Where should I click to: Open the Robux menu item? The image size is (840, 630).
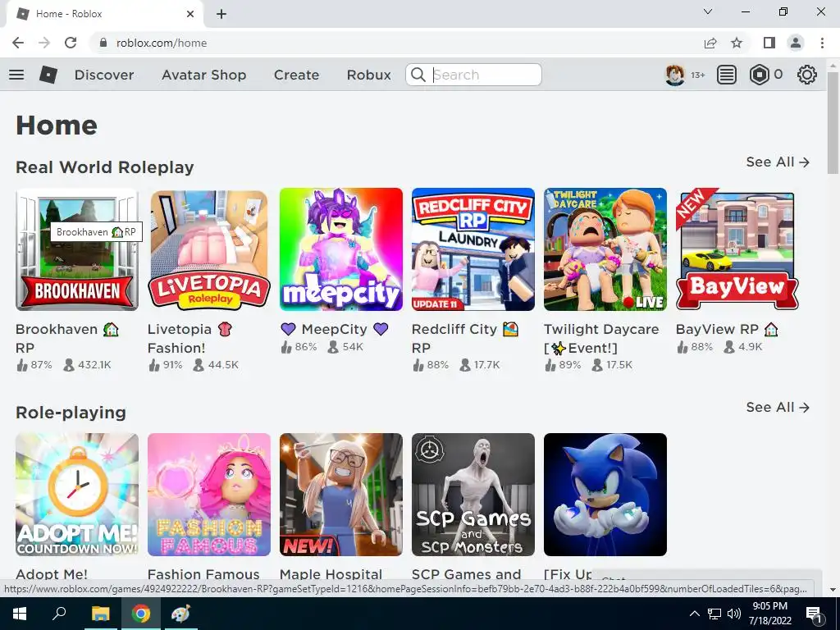tap(368, 75)
